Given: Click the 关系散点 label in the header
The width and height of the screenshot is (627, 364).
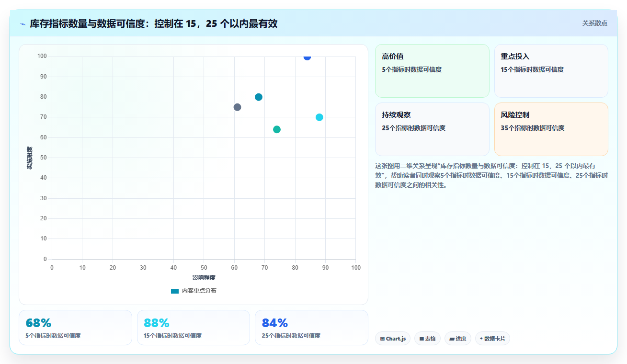Looking at the screenshot, I should tap(594, 23).
